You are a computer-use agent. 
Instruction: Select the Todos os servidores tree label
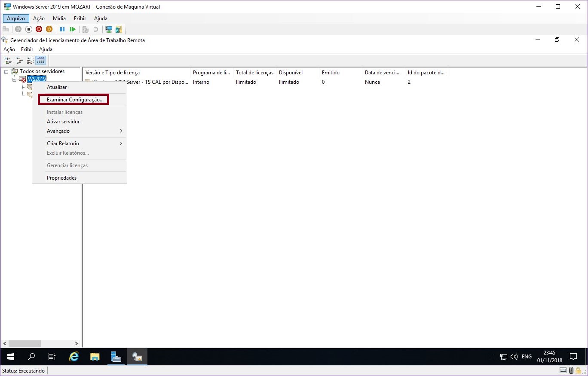tap(42, 71)
